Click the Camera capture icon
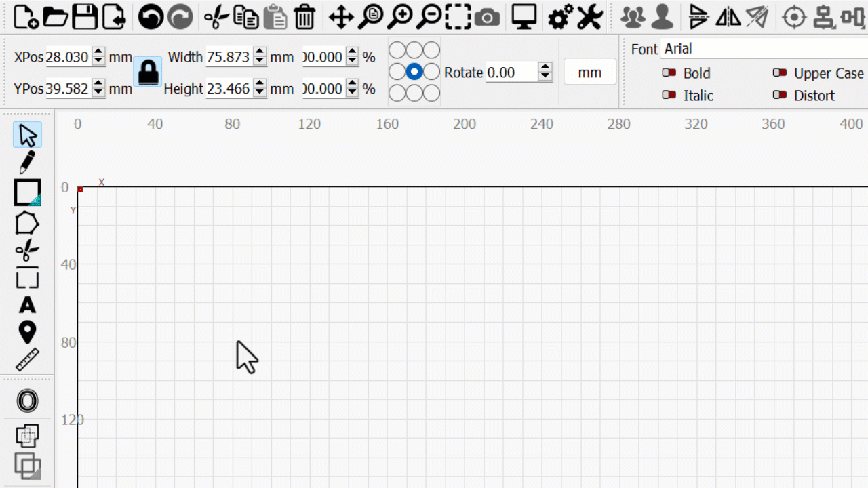 point(487,17)
